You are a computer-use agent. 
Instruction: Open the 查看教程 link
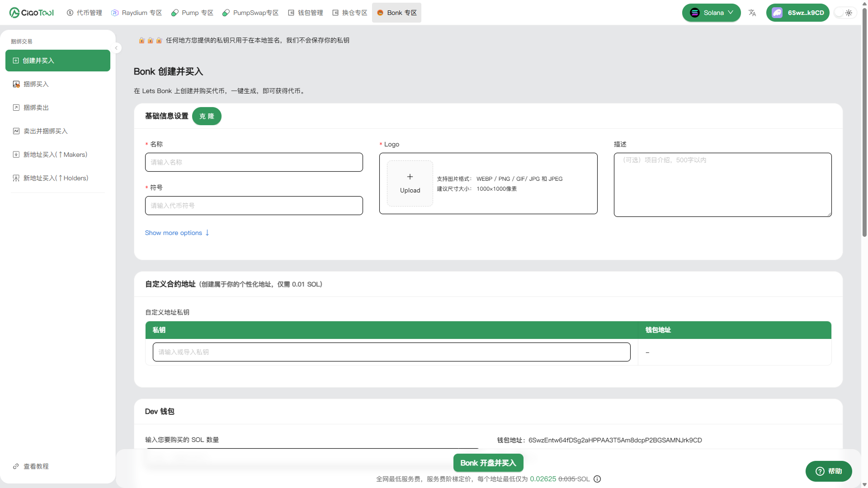pyautogui.click(x=31, y=466)
